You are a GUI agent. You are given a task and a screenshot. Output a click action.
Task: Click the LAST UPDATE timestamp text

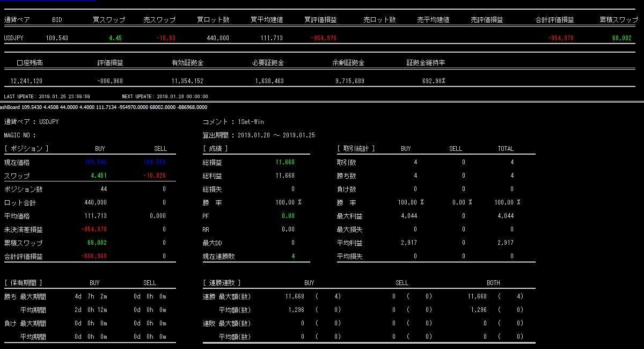[47, 97]
